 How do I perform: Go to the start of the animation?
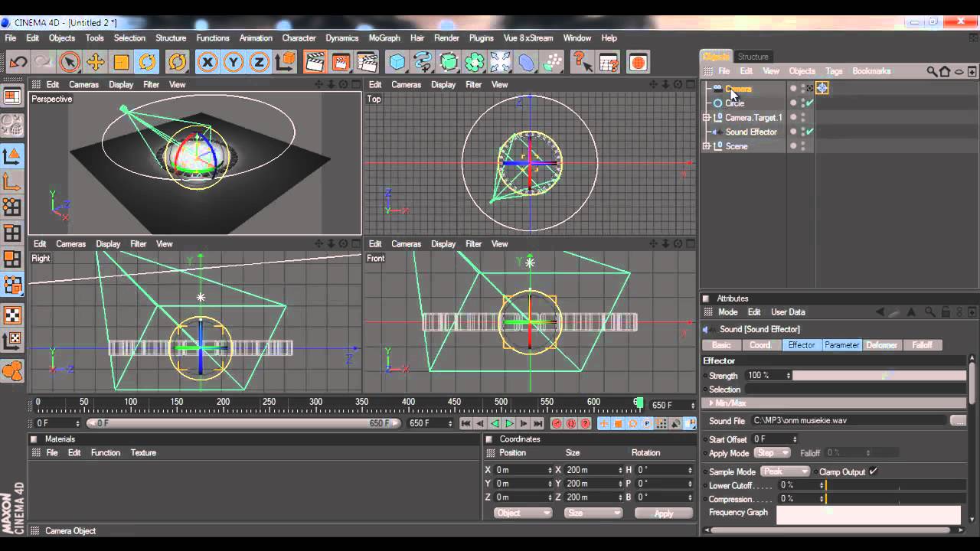[465, 423]
